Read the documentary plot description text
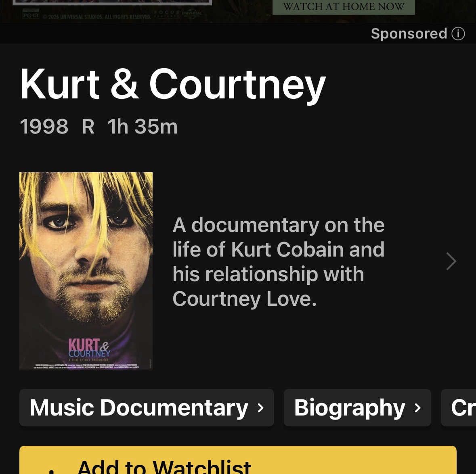This screenshot has width=476, height=474. click(279, 262)
